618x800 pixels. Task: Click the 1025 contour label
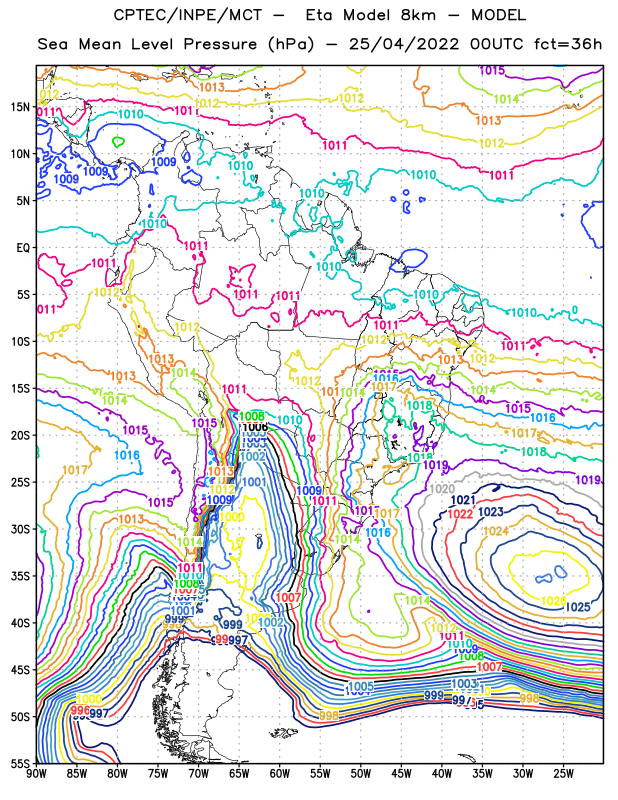click(x=578, y=607)
